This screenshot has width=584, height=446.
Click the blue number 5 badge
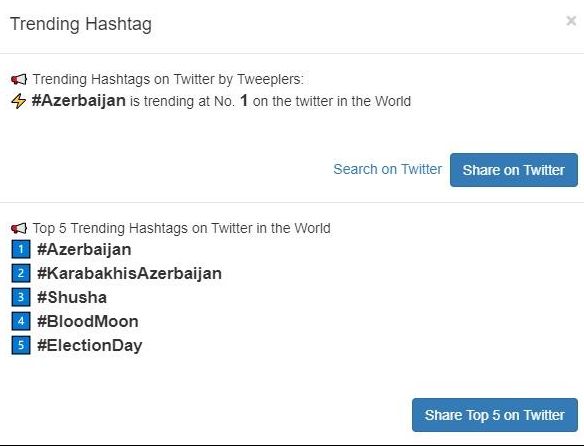(x=21, y=345)
